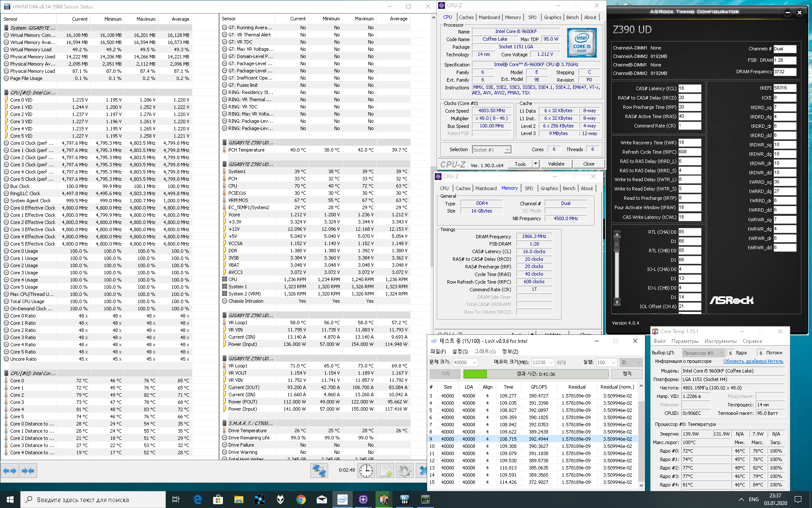The width and height of the screenshot is (812, 508).
Task: Open Microsoft Edge from the taskbar
Action: [198, 500]
